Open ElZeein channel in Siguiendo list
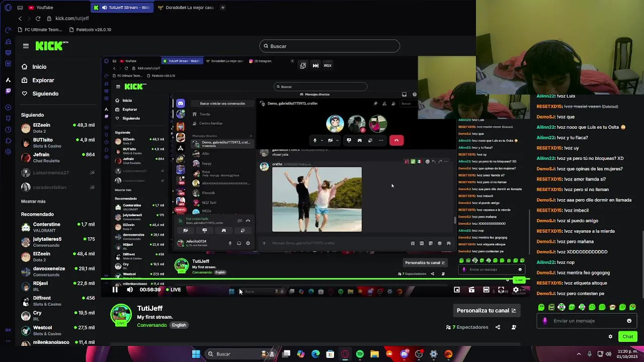Image resolution: width=644 pixels, height=362 pixels. coord(58,128)
